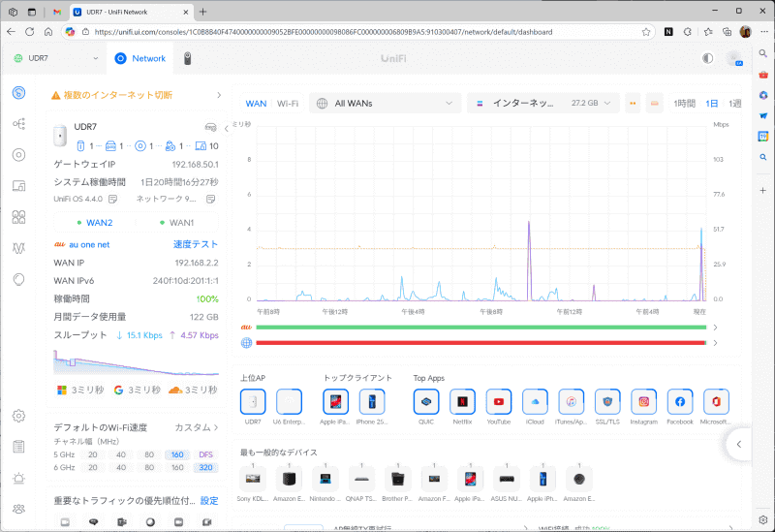The width and height of the screenshot is (775, 532).
Task: Switch to the WAN chart tab
Action: point(256,104)
